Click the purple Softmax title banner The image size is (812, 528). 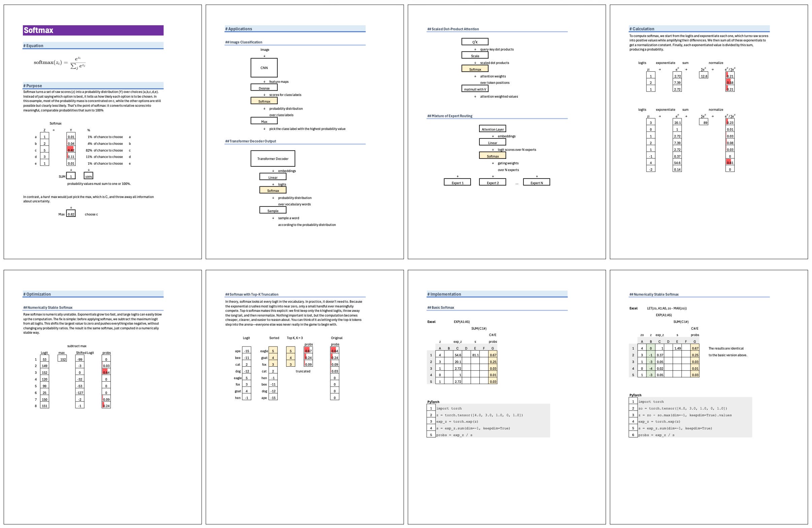93,30
